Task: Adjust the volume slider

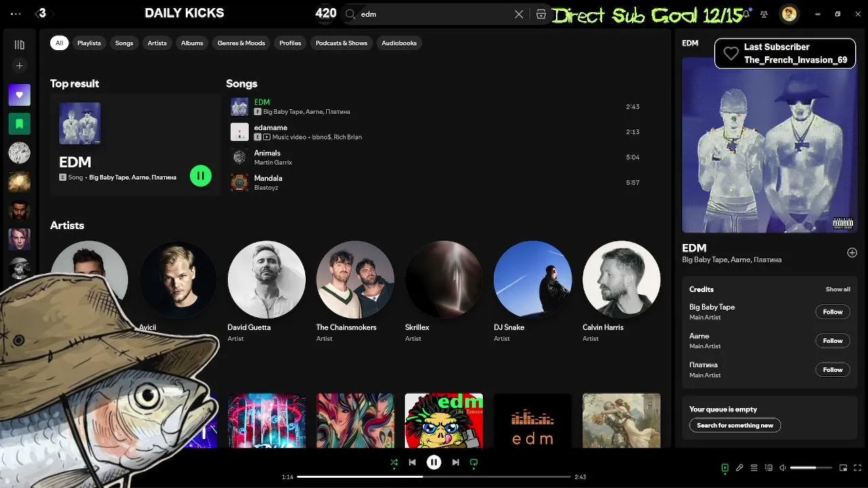Action: [x=811, y=468]
